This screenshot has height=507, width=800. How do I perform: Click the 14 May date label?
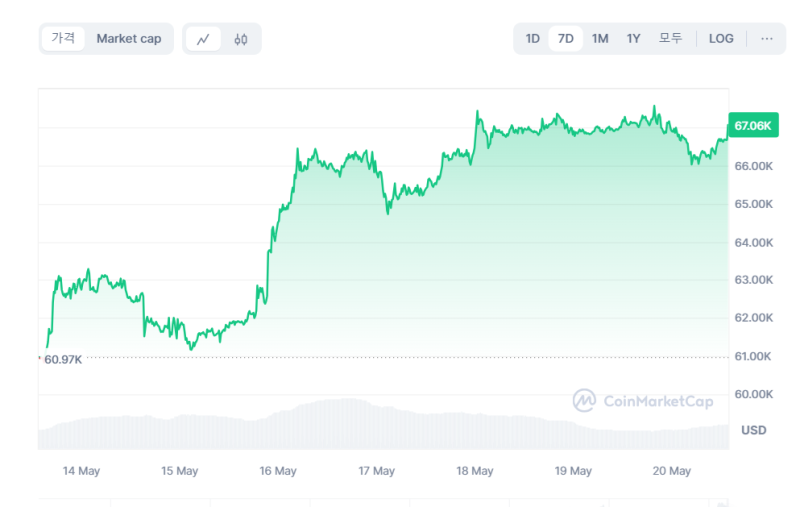tap(81, 470)
